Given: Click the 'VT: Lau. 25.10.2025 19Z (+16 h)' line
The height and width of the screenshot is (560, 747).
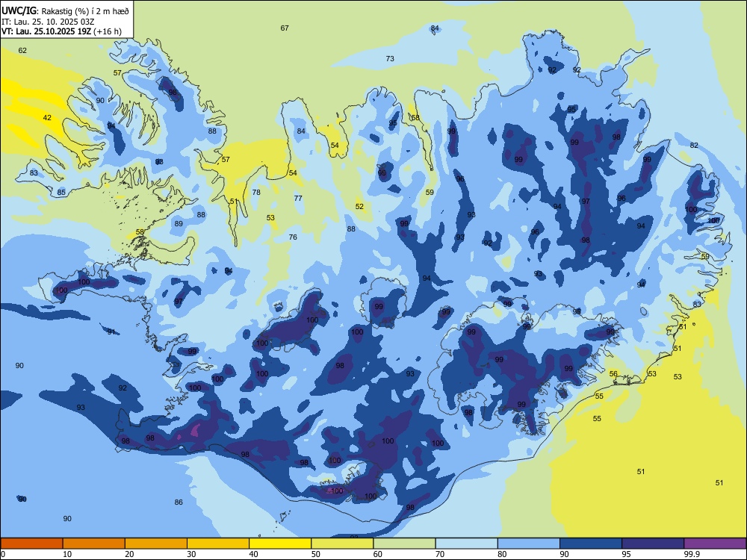Looking at the screenshot, I should point(61,31).
